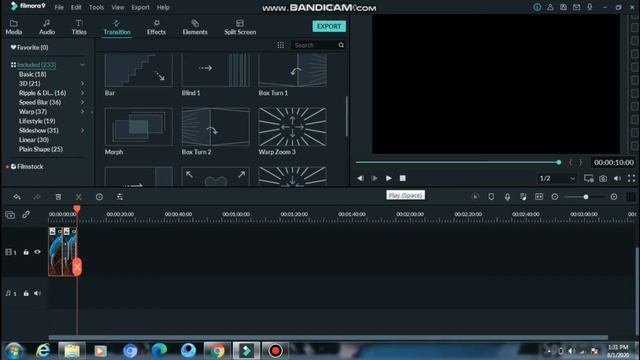The width and height of the screenshot is (640, 360).
Task: Select Favorite (0) category
Action: [29, 47]
